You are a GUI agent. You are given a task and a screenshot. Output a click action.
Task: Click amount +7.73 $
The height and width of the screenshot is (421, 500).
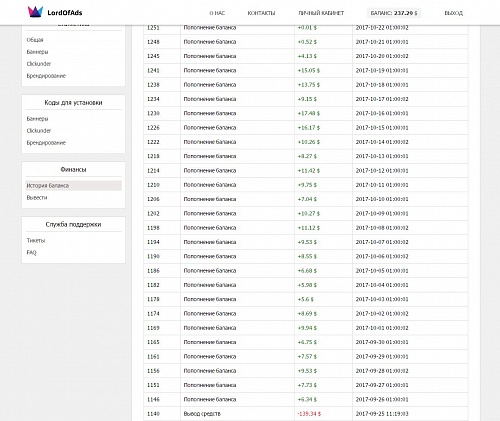pyautogui.click(x=307, y=385)
